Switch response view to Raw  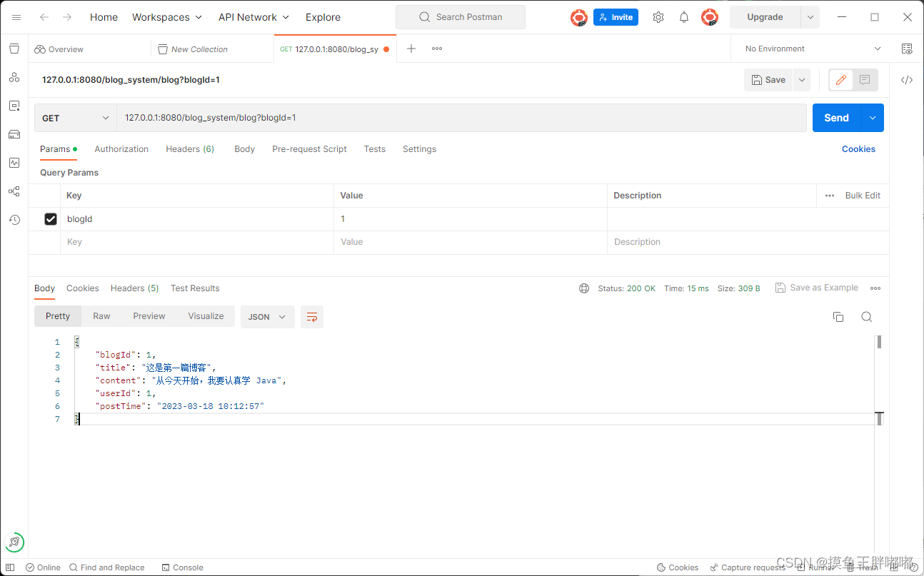tap(101, 316)
